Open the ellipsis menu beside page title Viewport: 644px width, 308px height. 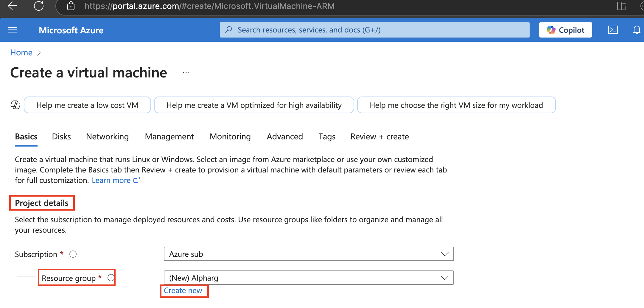coord(186,73)
